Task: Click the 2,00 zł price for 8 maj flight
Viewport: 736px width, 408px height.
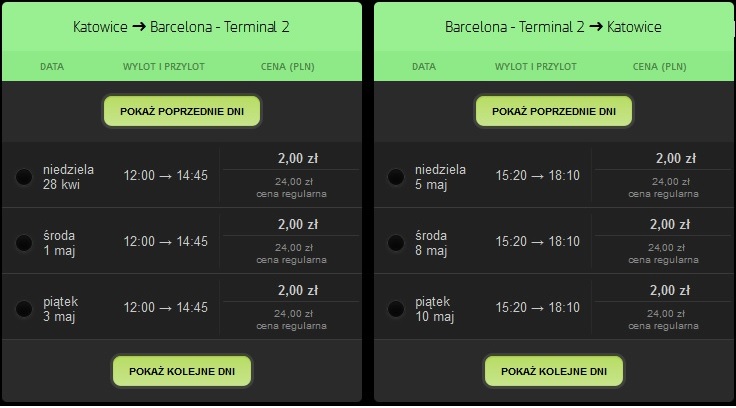Action: click(x=670, y=224)
